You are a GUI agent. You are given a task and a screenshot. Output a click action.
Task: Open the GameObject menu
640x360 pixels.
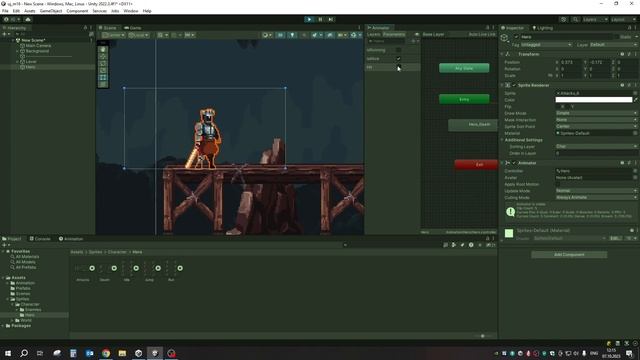tap(51, 11)
